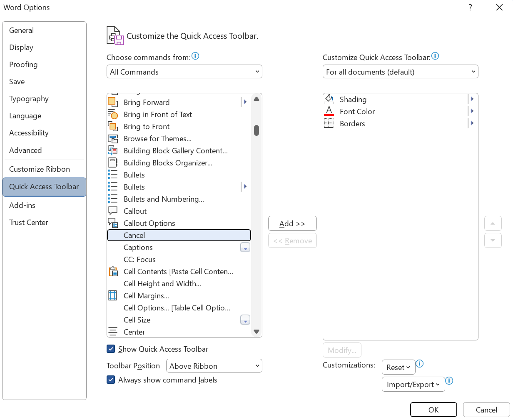Click the Cell Margins icon
Image resolution: width=513 pixels, height=420 pixels.
point(113,295)
